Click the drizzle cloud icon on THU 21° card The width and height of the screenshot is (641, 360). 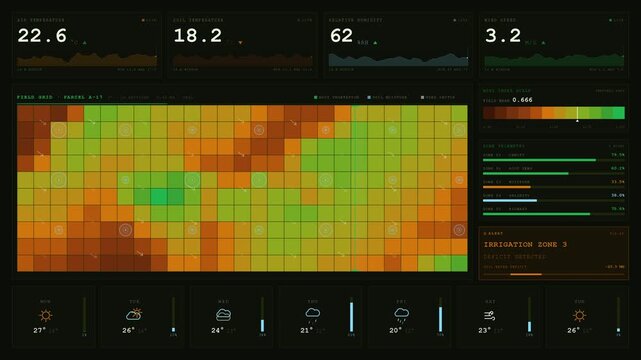pos(312,315)
